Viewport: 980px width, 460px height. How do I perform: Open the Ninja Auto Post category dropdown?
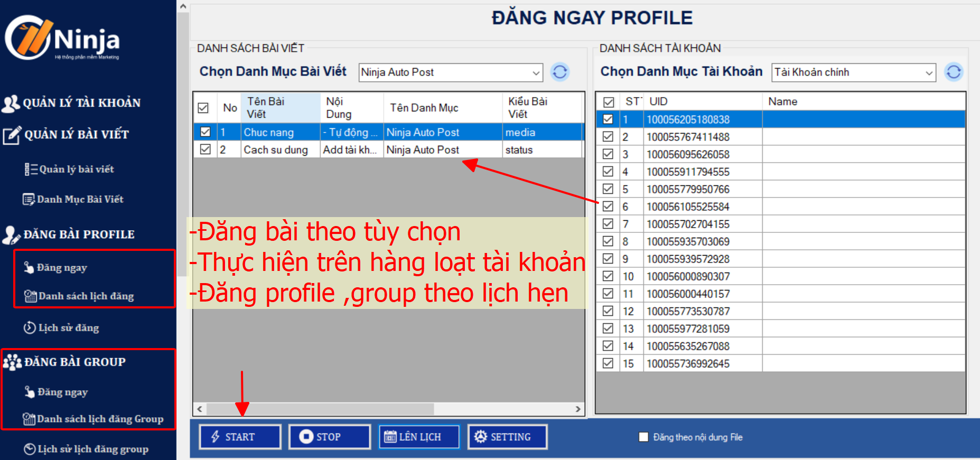[x=451, y=72]
